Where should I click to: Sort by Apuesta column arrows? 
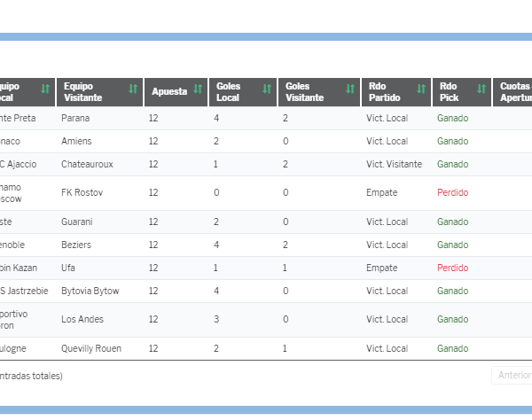point(198,89)
